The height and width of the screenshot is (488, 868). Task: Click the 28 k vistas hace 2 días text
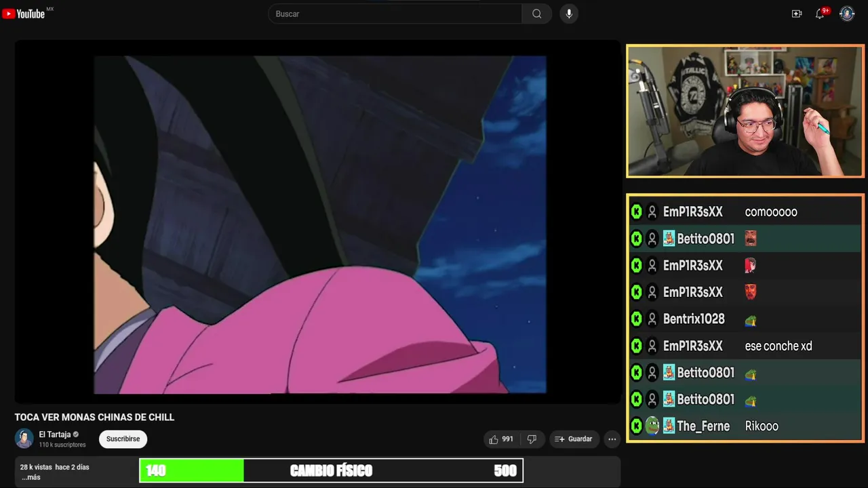coord(55,467)
